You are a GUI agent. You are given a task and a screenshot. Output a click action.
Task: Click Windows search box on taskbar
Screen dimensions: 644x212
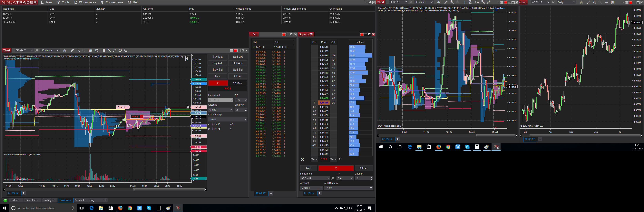coord(43,208)
